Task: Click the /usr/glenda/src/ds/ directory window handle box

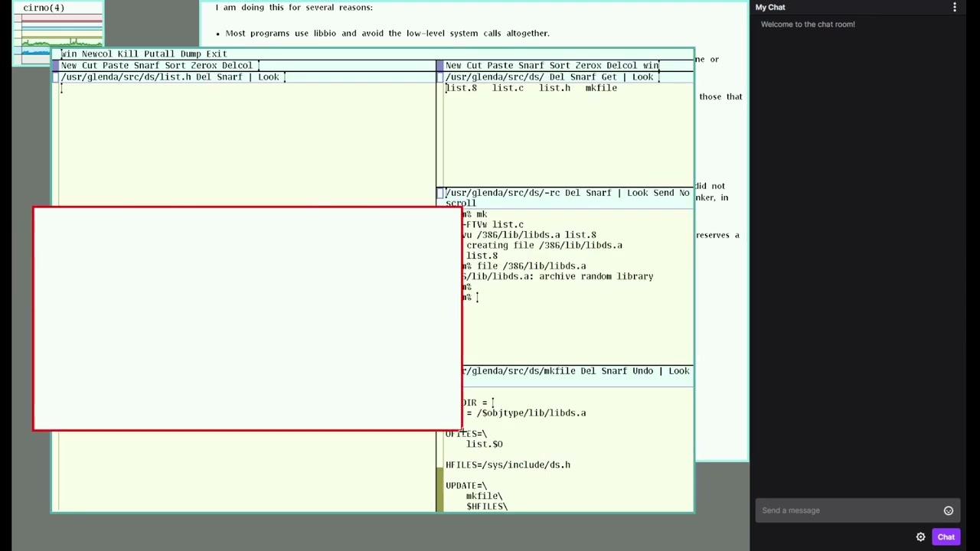Action: (439, 77)
